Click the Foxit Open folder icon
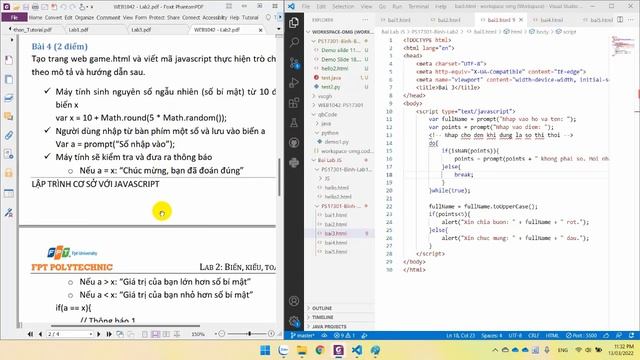Image resolution: width=640 pixels, height=360 pixels. 16,7
